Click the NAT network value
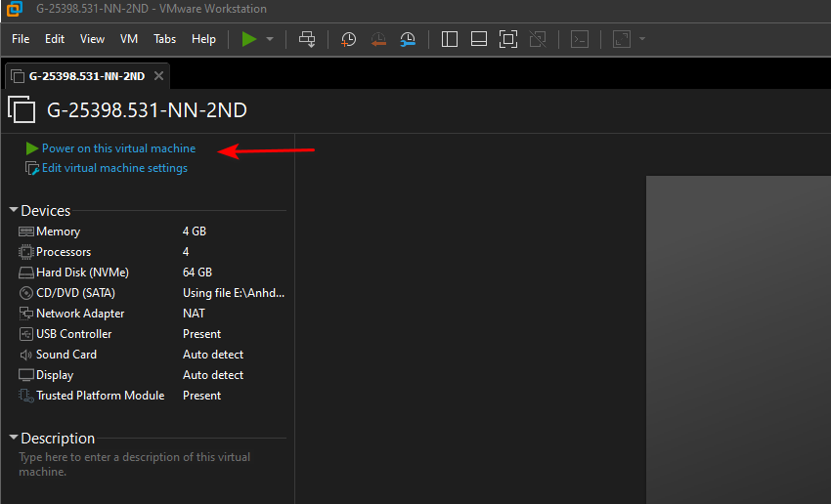The image size is (831, 504). tap(194, 314)
